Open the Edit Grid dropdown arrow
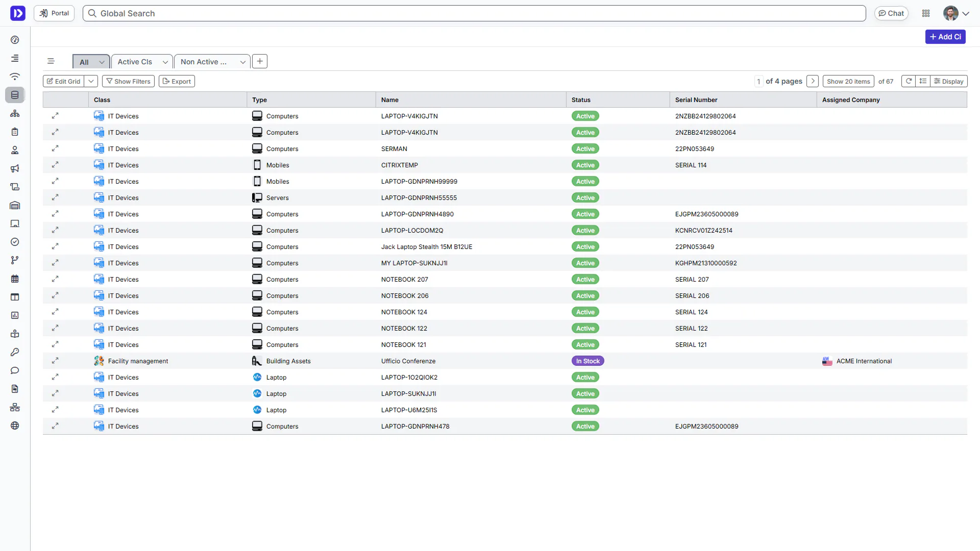 91,81
